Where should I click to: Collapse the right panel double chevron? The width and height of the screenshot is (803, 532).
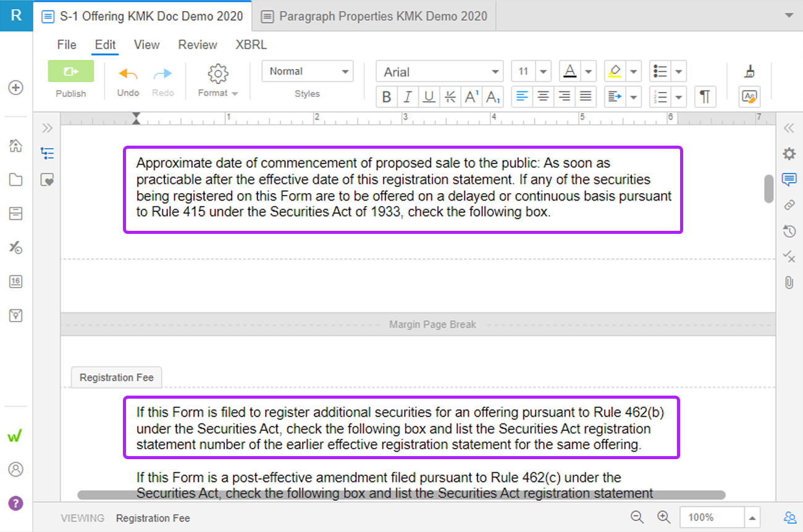click(789, 128)
